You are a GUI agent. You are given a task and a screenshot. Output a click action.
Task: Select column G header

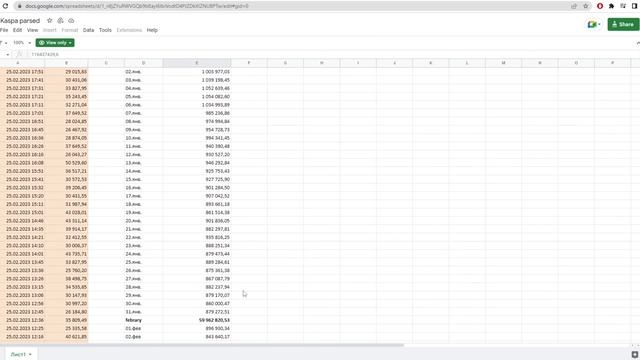tap(285, 63)
